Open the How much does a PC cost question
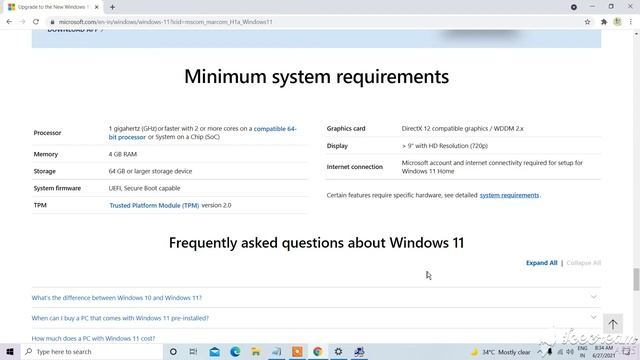 pyautogui.click(x=93, y=338)
